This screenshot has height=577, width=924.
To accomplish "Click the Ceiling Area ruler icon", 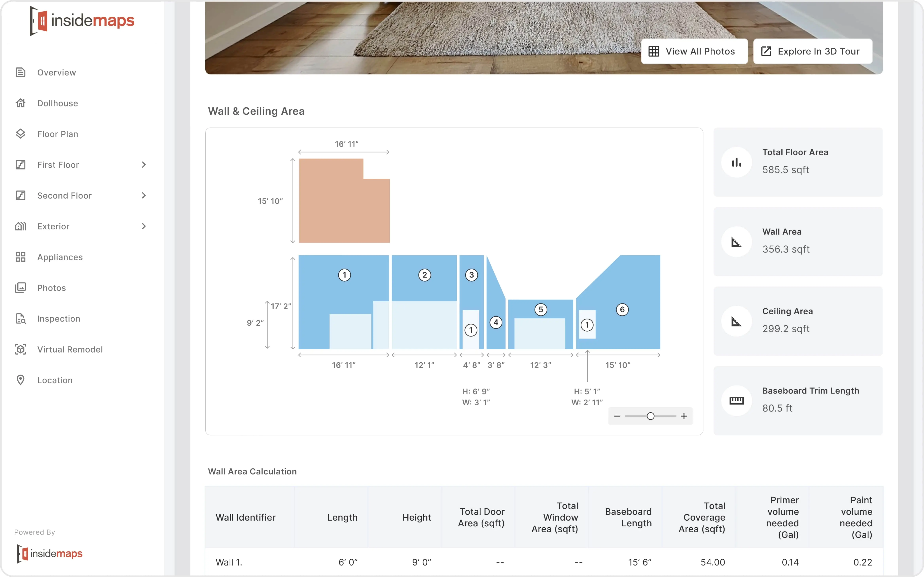I will pos(737,321).
